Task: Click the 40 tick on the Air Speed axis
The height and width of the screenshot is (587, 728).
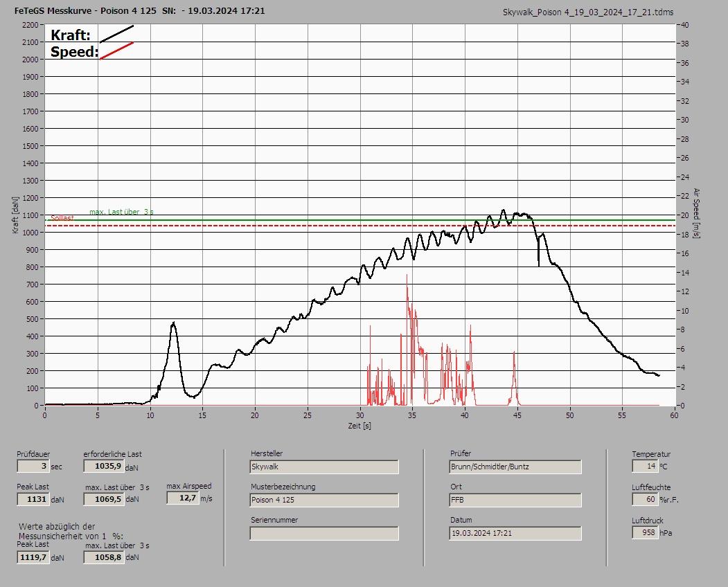Action: pyautogui.click(x=685, y=25)
